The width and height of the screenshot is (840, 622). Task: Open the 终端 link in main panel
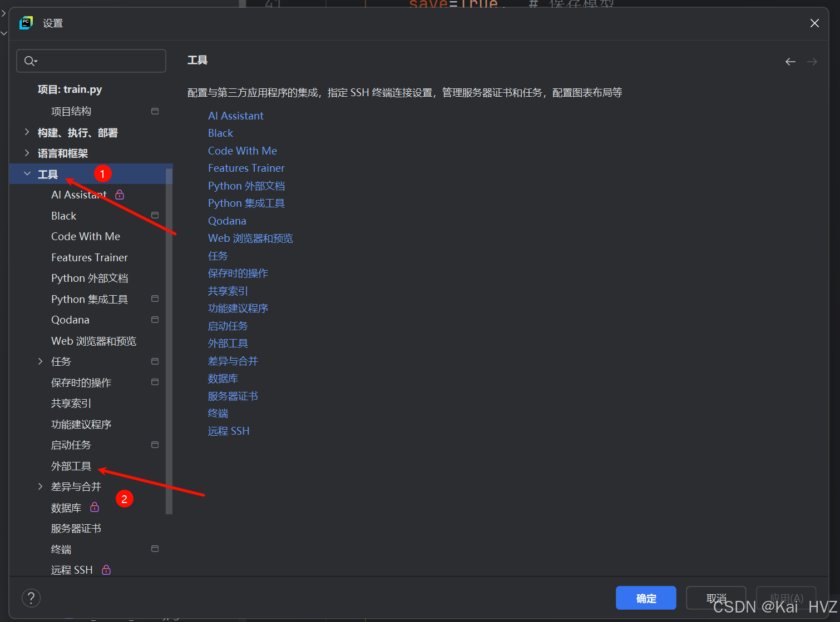(218, 413)
